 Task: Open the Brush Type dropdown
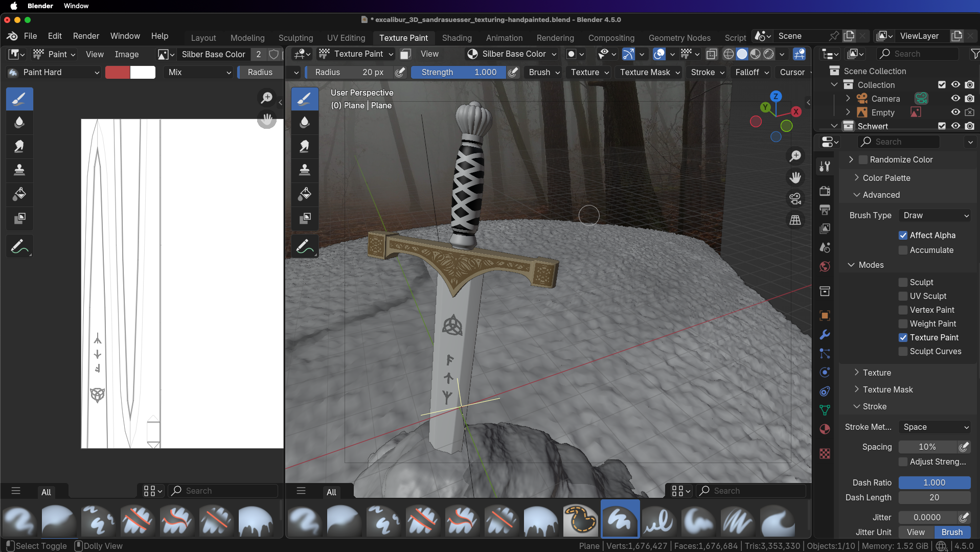pos(935,216)
